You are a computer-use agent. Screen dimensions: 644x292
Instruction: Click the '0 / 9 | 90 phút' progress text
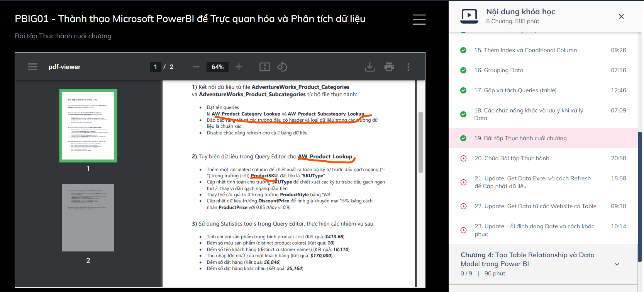[483, 273]
